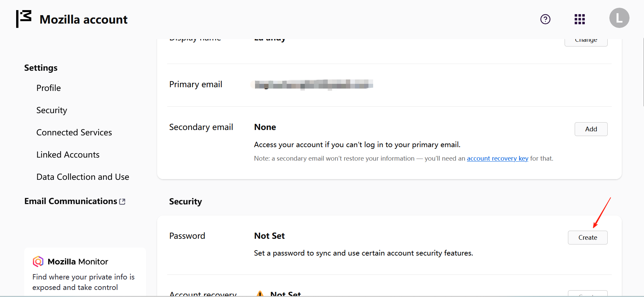Navigate to Security in sidebar
Screen dimensions: 644x297
[x=51, y=110]
